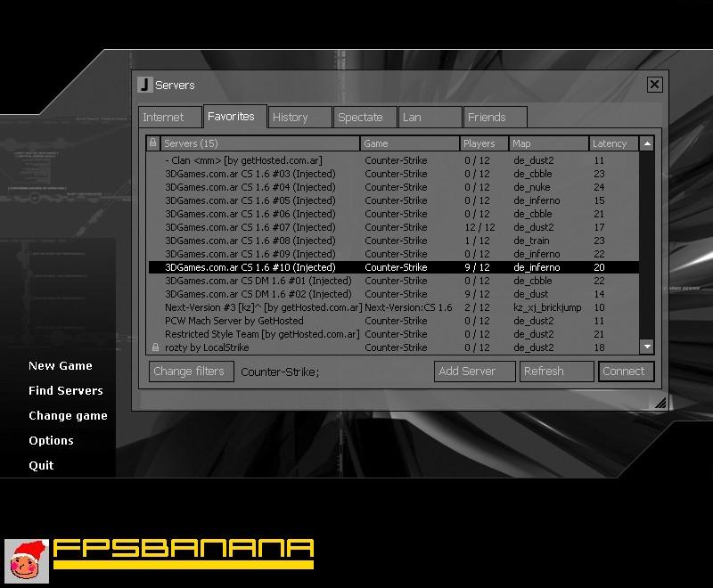Click the FPSBANANA logo
The image size is (713, 588).
[184, 554]
